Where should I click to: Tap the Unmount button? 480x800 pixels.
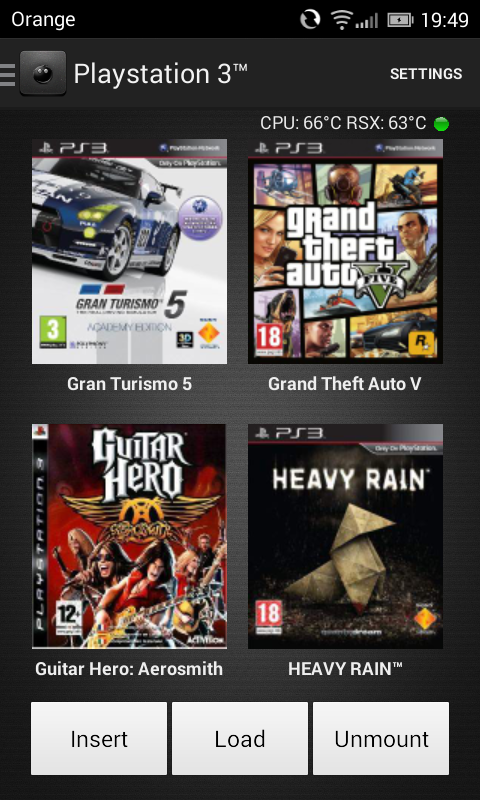(x=381, y=738)
